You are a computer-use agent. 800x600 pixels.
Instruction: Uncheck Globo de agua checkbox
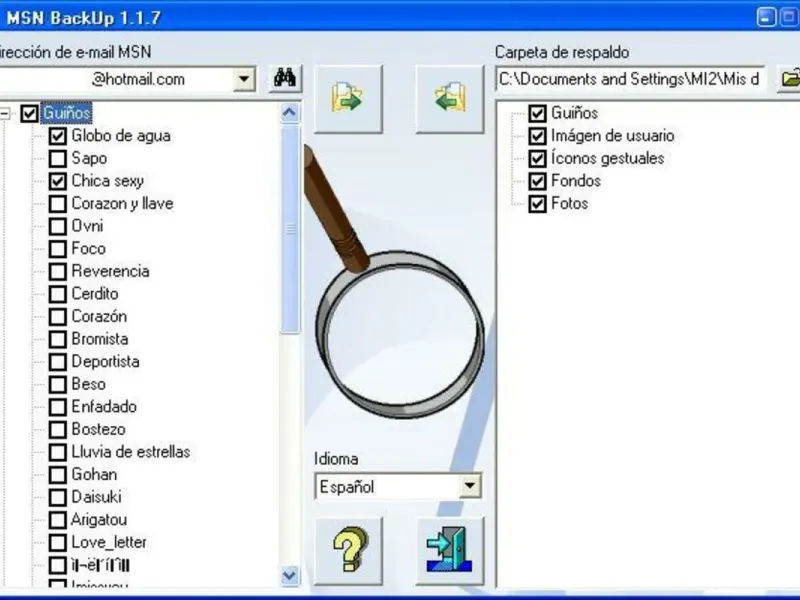[x=58, y=136]
